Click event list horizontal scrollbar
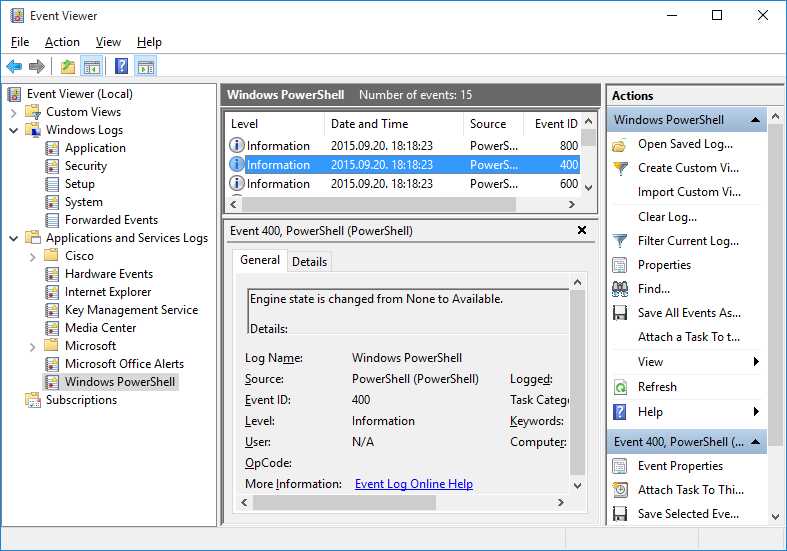The image size is (787, 551). coord(379,204)
